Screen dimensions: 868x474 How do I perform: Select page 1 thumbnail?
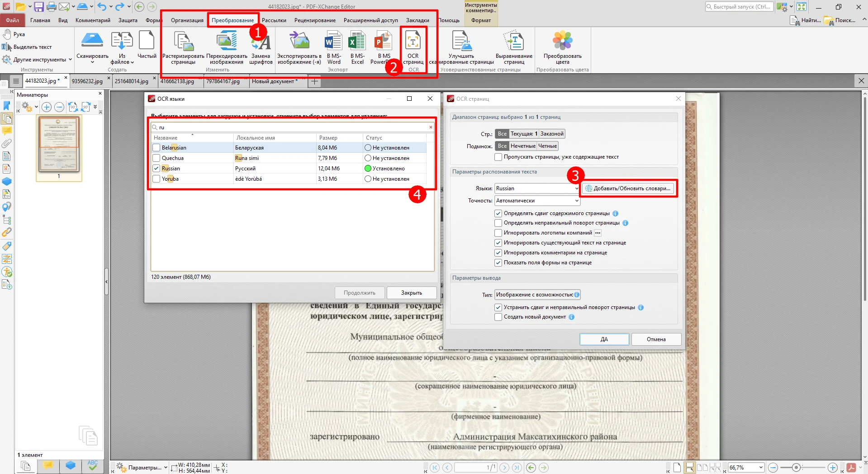tap(59, 144)
